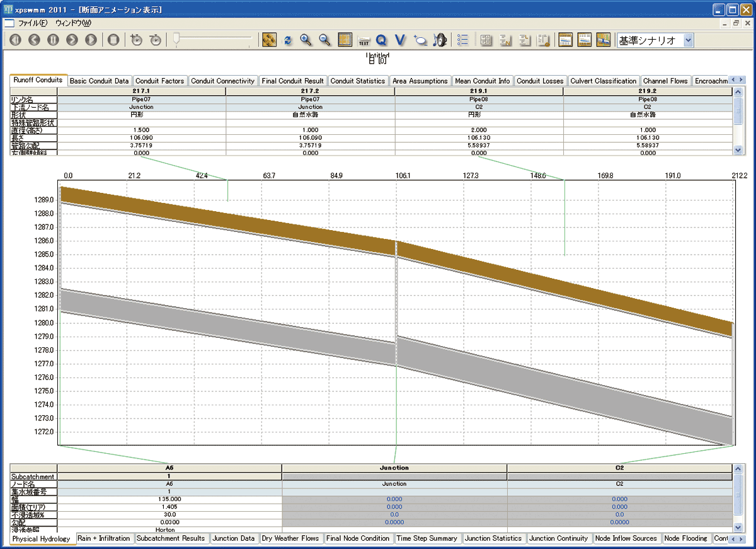
Task: Show flow with the Q icon
Action: (x=381, y=40)
